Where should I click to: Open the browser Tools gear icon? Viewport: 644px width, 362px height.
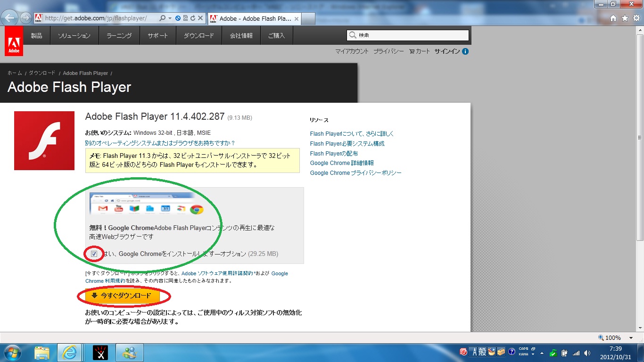pyautogui.click(x=636, y=18)
